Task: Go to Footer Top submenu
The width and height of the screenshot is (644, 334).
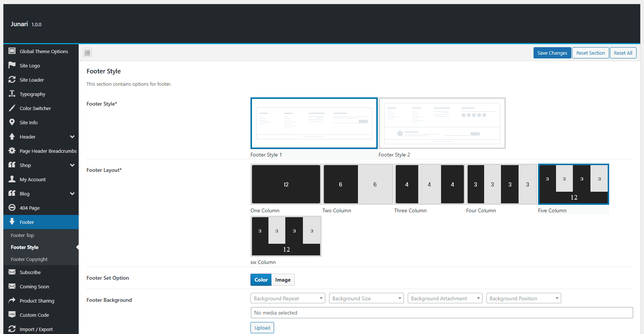Action: click(22, 235)
